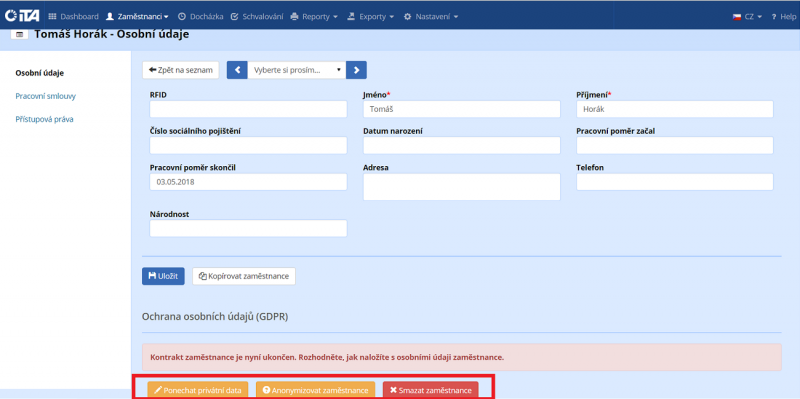Focus Číslo sociálního pojištění field
This screenshot has width=800, height=399.
click(x=248, y=145)
